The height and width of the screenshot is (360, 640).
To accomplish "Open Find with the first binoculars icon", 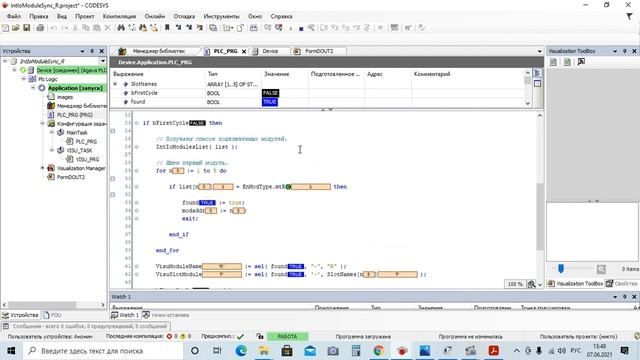I will (121, 28).
